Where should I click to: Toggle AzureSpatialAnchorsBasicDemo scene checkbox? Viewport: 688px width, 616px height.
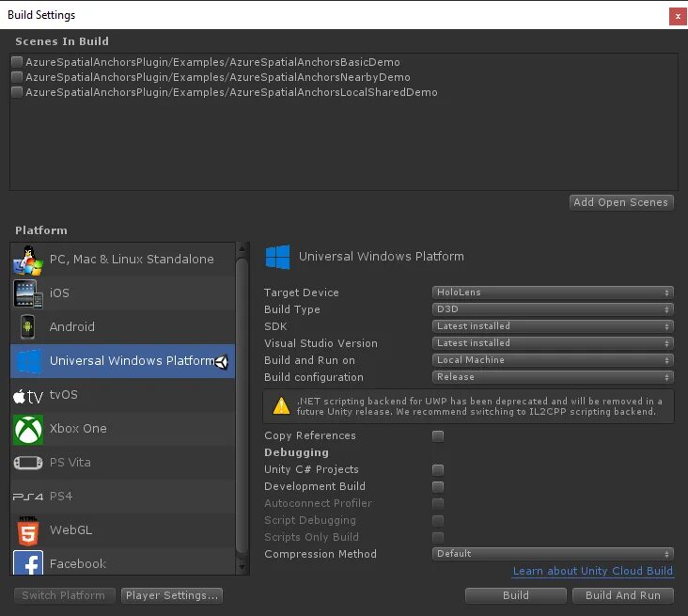[17, 62]
